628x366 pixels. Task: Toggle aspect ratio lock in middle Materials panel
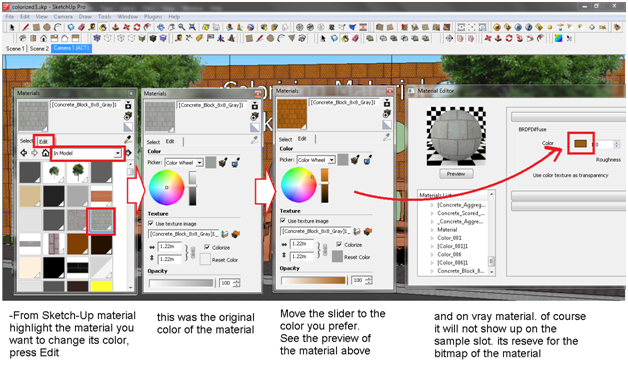coord(193,253)
